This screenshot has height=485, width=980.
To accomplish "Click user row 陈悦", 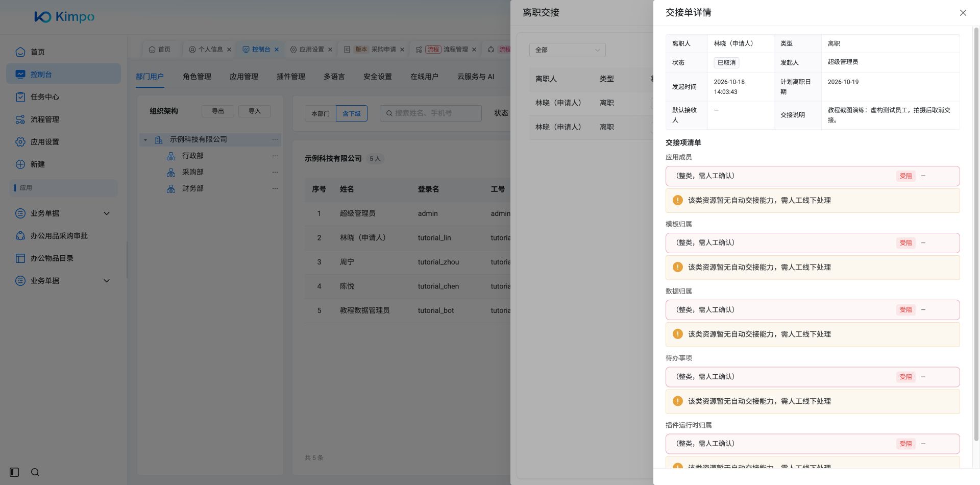I will click(x=407, y=286).
